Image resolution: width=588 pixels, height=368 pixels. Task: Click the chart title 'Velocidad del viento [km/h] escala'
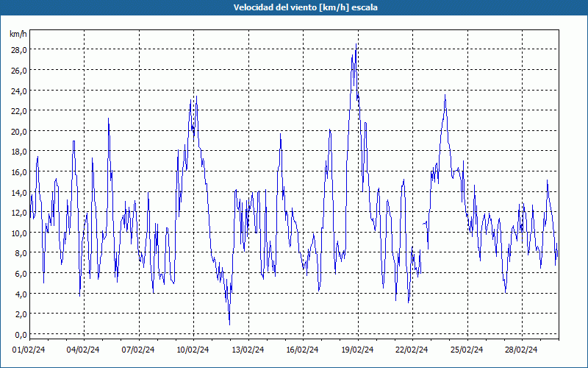305,7
